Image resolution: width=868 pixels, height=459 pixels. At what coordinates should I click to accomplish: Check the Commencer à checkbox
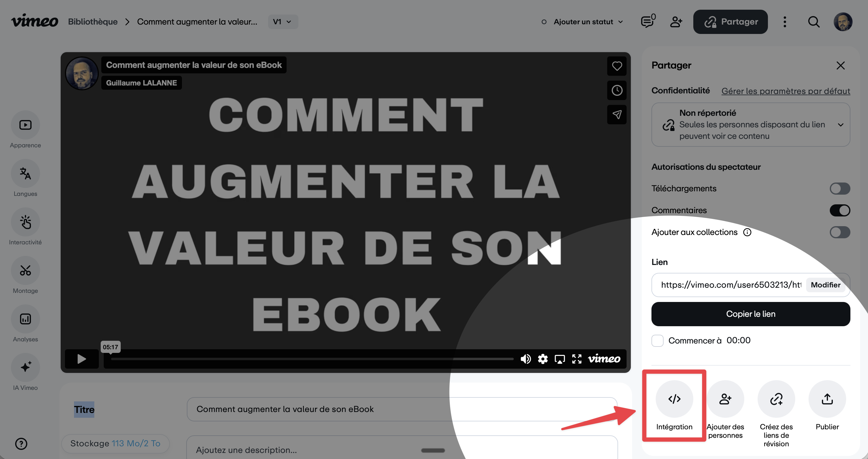658,340
